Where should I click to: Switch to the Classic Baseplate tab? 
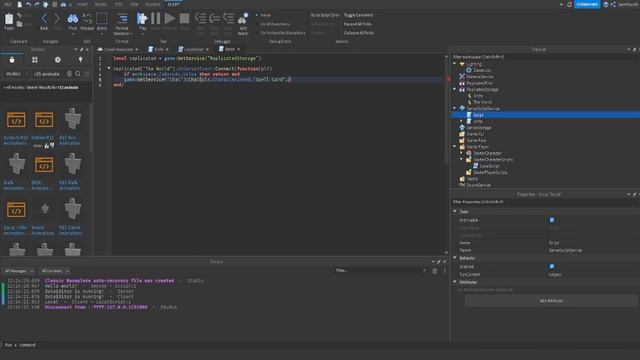coord(118,49)
